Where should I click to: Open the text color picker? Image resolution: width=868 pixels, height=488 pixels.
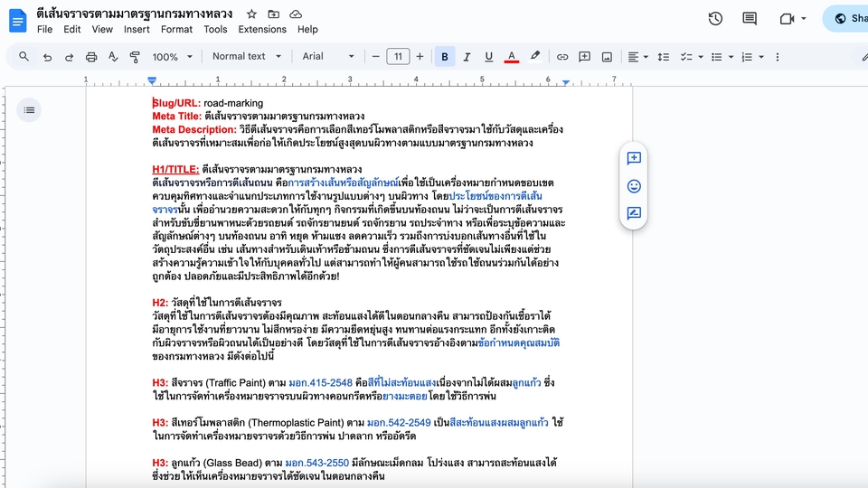tap(512, 56)
